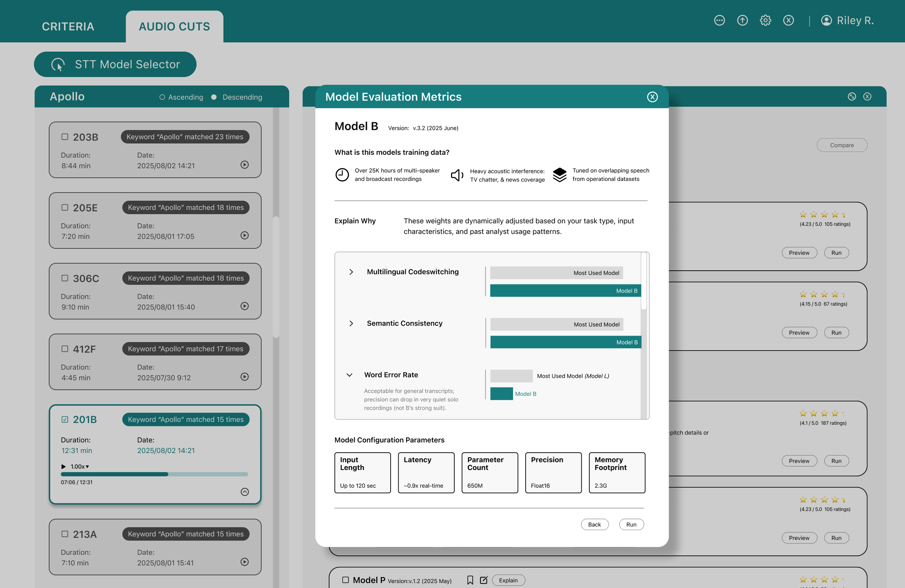Click the Riley R. user profile icon
905x588 pixels.
[826, 20]
